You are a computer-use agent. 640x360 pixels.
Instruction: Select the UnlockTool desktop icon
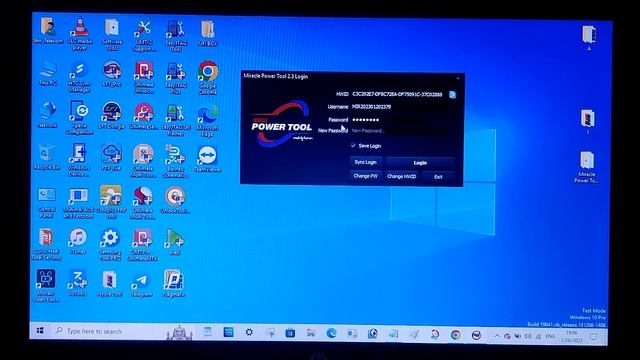176,200
